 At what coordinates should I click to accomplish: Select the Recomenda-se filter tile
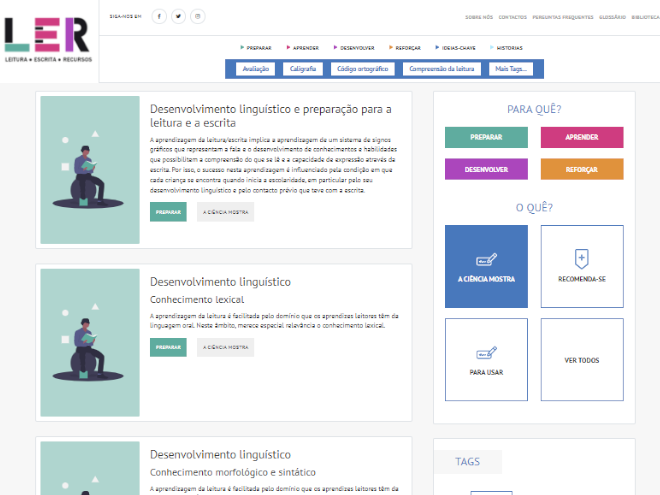582,266
